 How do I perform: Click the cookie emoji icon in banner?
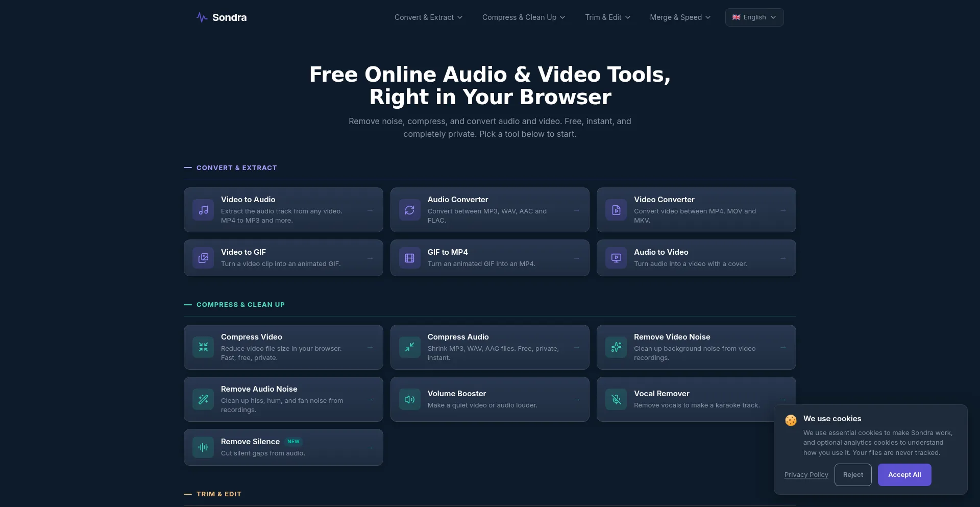pyautogui.click(x=791, y=420)
